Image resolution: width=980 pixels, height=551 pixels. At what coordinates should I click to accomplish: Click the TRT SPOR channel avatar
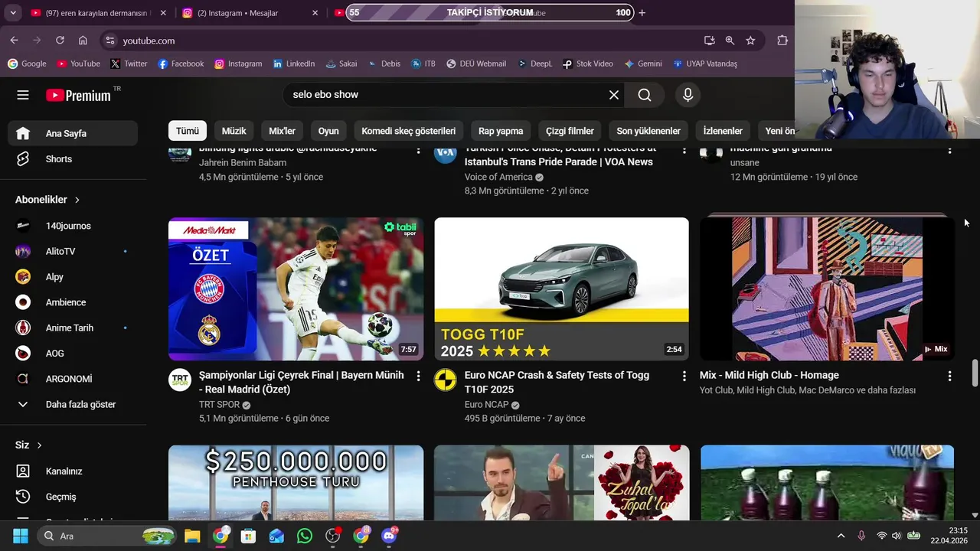180,380
